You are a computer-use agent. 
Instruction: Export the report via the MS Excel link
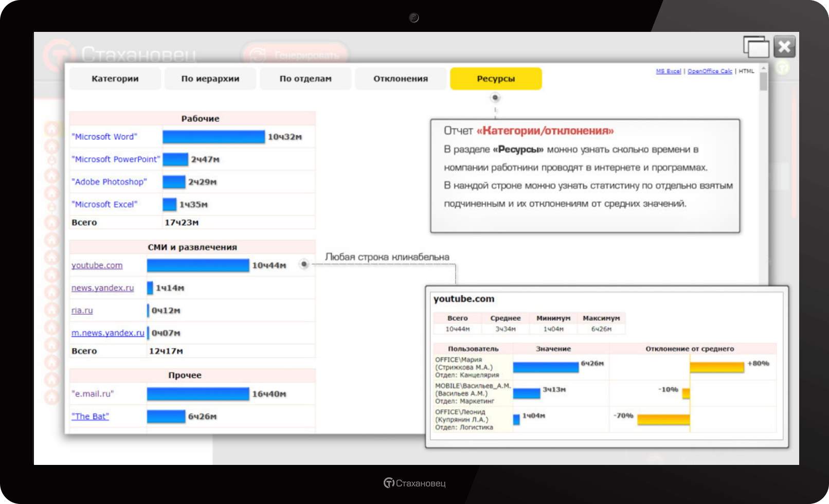pos(668,71)
